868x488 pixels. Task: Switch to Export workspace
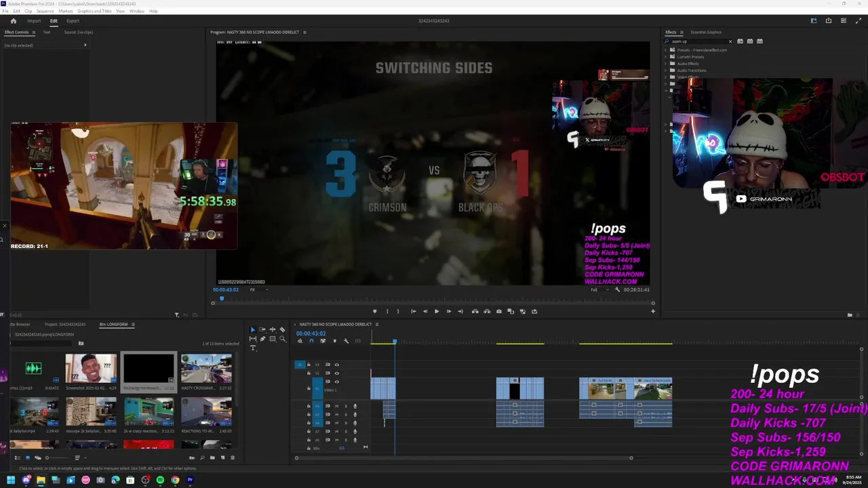[x=73, y=21]
